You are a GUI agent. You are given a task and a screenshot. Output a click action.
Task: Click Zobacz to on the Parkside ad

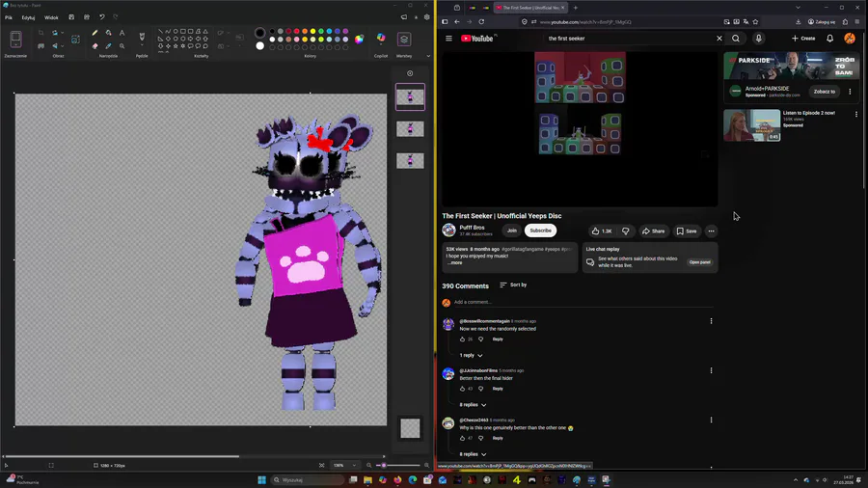[825, 92]
